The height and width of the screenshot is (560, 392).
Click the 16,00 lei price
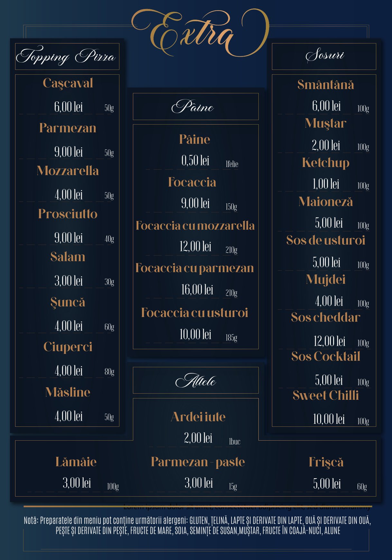coord(197,290)
